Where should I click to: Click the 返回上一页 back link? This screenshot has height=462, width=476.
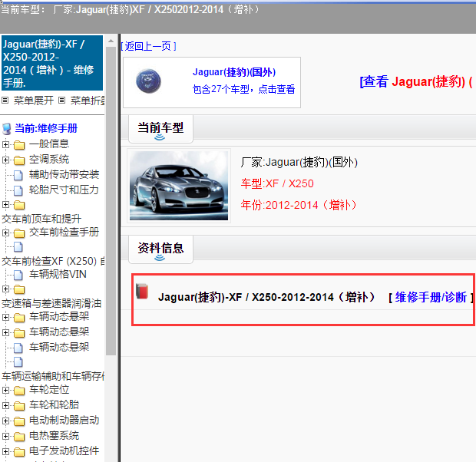click(x=148, y=46)
